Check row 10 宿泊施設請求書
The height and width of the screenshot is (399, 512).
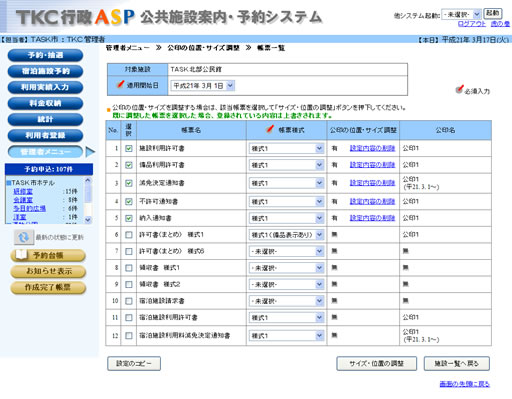pos(129,301)
